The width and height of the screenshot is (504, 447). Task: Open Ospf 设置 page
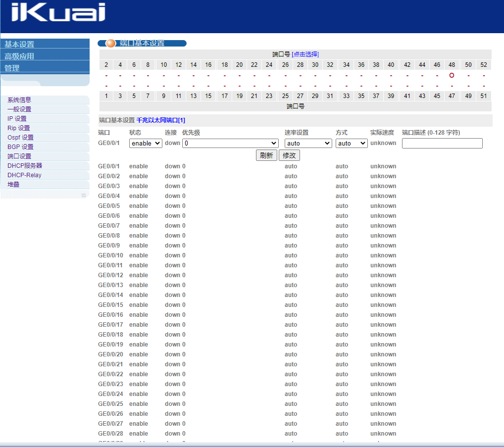point(21,137)
